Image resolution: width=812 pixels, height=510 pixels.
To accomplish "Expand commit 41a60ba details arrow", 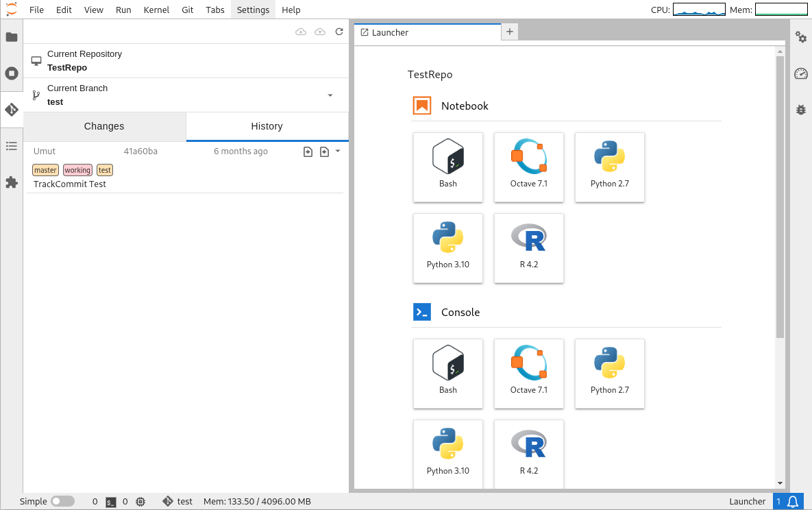I will tap(338, 151).
